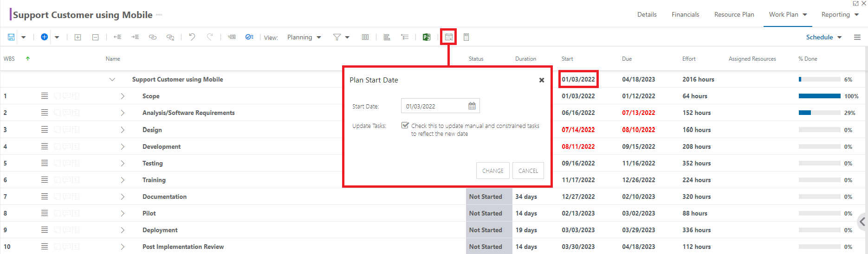Expand the Design task row
868x254 pixels.
123,130
